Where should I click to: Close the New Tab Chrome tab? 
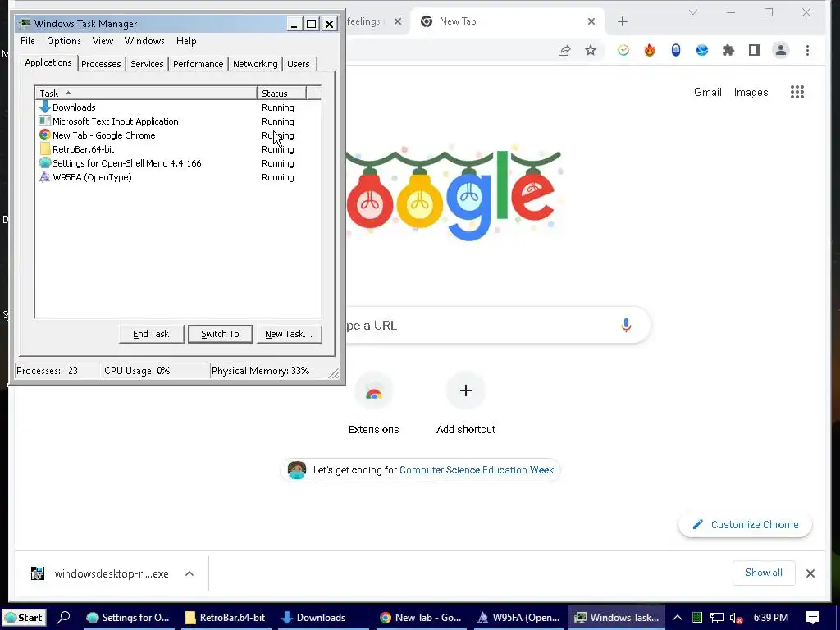[591, 21]
